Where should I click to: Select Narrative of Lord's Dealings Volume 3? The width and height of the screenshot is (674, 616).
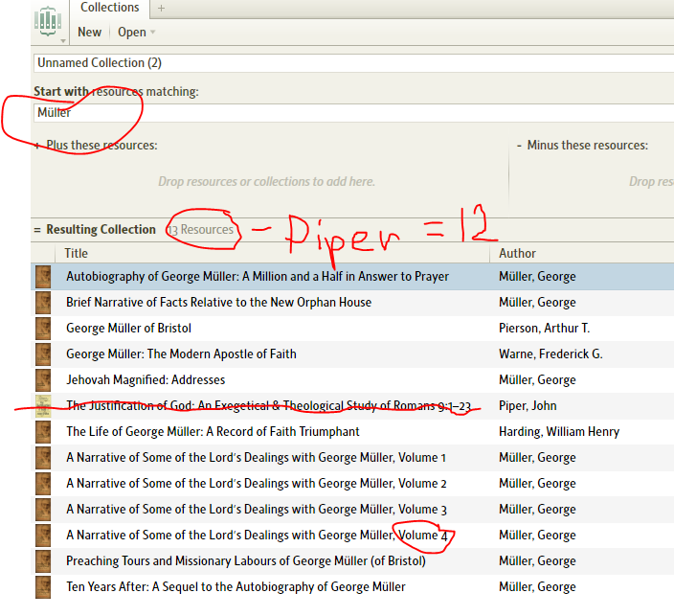(257, 509)
